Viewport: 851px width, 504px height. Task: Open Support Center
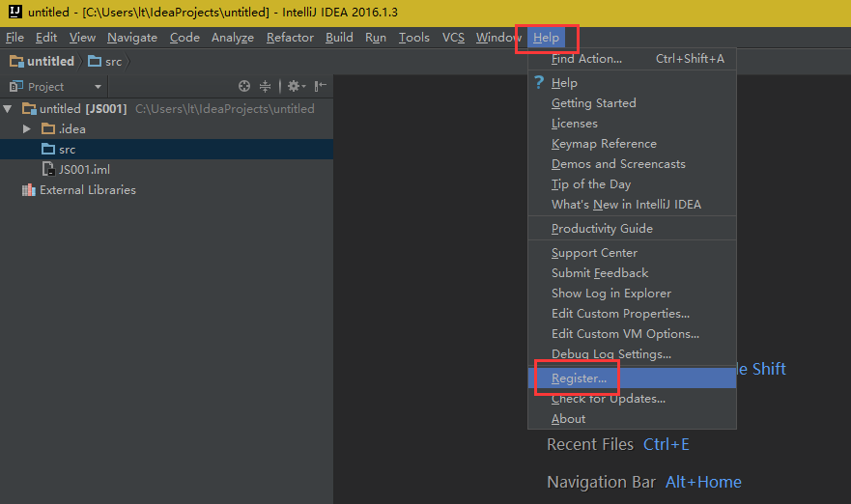point(633,253)
